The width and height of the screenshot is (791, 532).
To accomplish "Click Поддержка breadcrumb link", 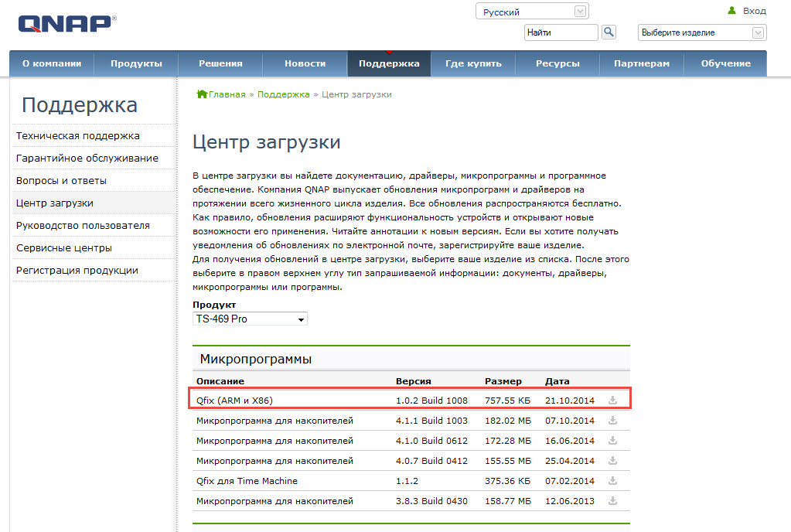I will coord(284,94).
